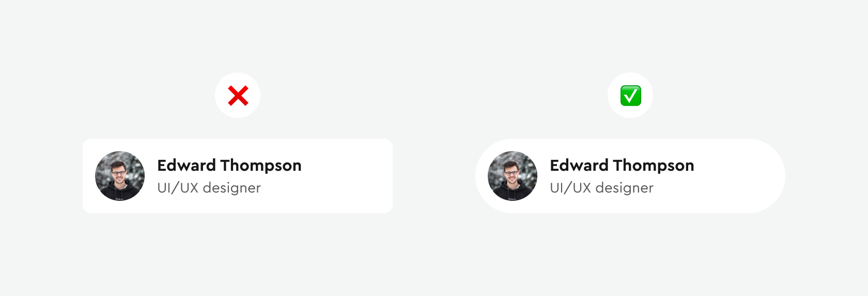Select the word designer under the red X card
Screen dimensions: 868x296
pos(232,188)
